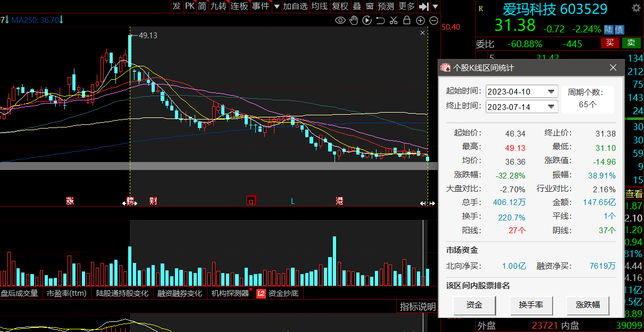The height and width of the screenshot is (332, 644).
Task: Click the undo arrow icon in chart toolbar
Action: coord(380,21)
